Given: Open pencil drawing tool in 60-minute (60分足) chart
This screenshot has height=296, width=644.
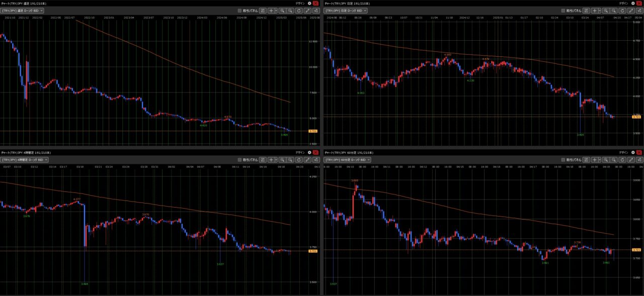Looking at the screenshot, I should [x=631, y=159].
